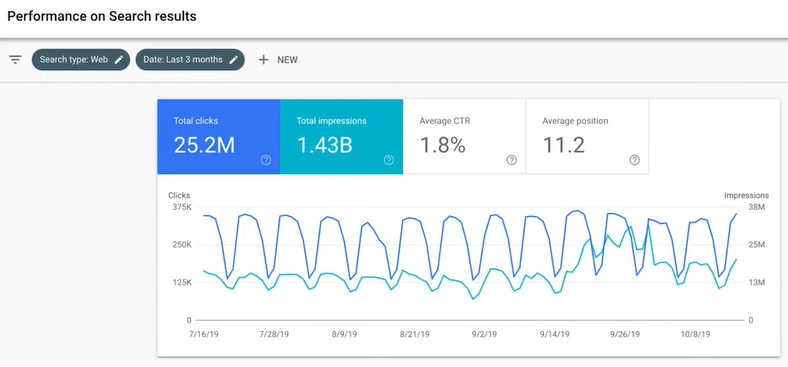Click the 10/8/19 date label
Screen dimensions: 788x367
tap(696, 334)
